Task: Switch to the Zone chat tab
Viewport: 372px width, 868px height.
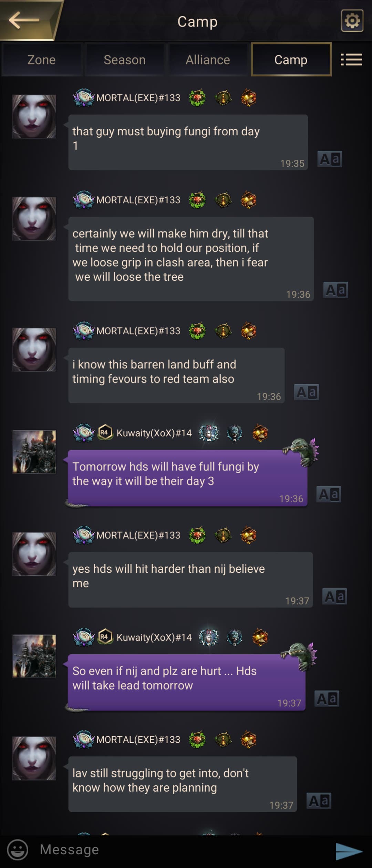Action: click(41, 60)
